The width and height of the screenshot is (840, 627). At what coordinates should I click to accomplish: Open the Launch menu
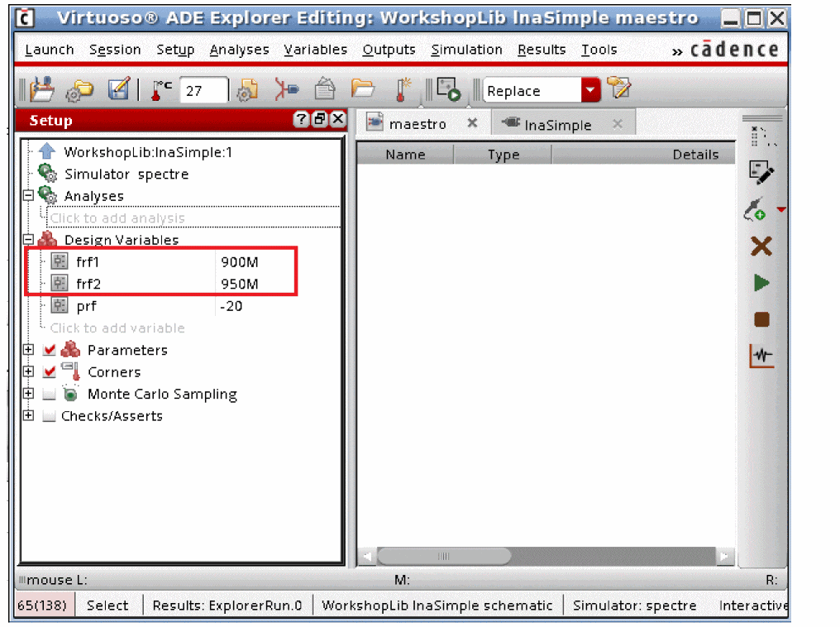(x=50, y=50)
